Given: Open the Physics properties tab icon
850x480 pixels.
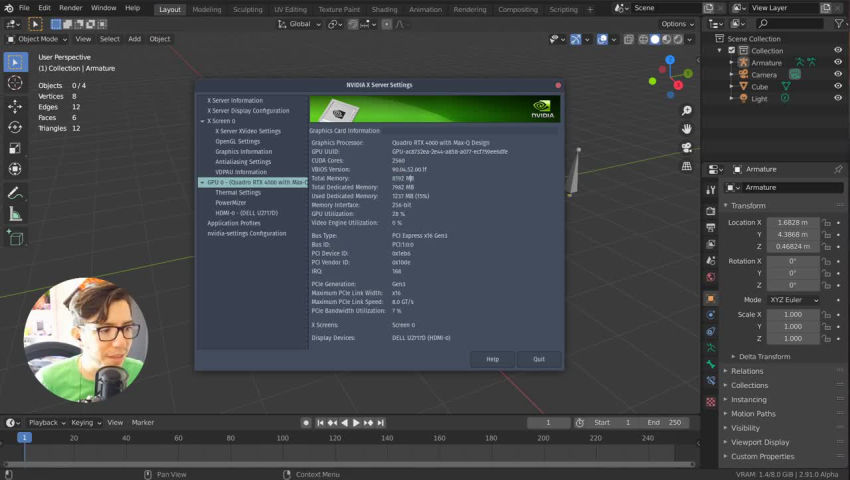Looking at the screenshot, I should [711, 331].
